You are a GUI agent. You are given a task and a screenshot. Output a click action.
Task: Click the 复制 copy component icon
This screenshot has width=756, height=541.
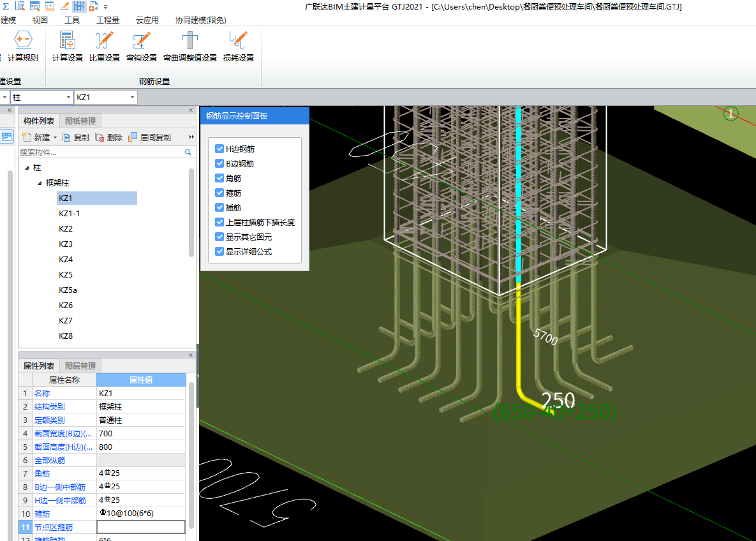(x=66, y=137)
